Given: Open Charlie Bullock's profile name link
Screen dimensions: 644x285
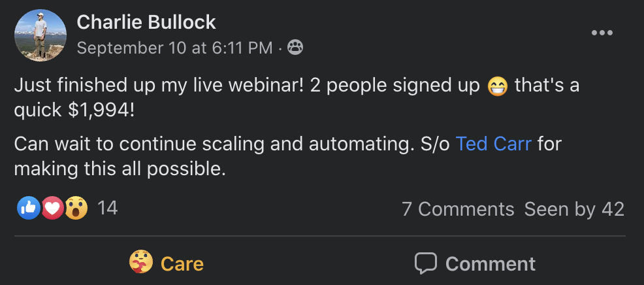Looking at the screenshot, I should pos(146,22).
